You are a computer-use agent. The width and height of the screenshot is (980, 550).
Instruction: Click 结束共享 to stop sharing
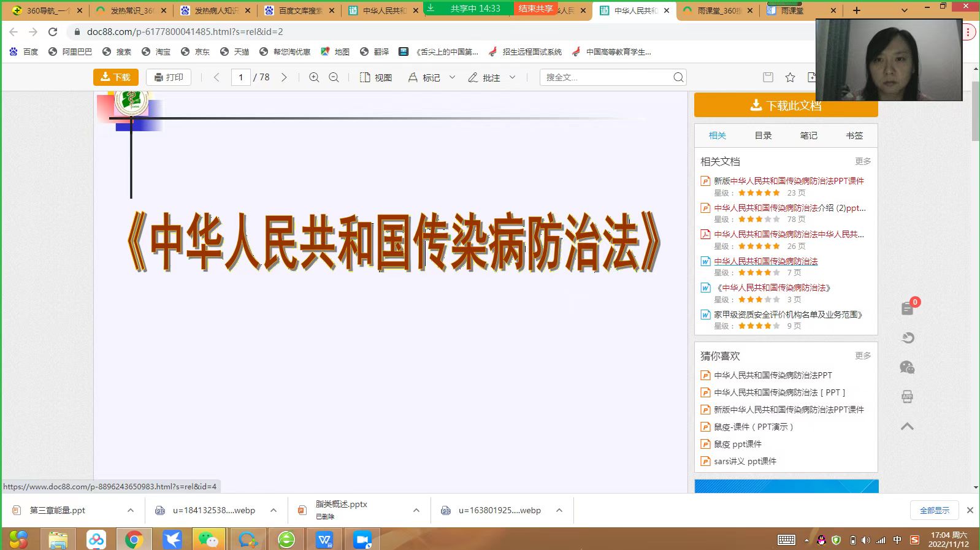tap(535, 9)
